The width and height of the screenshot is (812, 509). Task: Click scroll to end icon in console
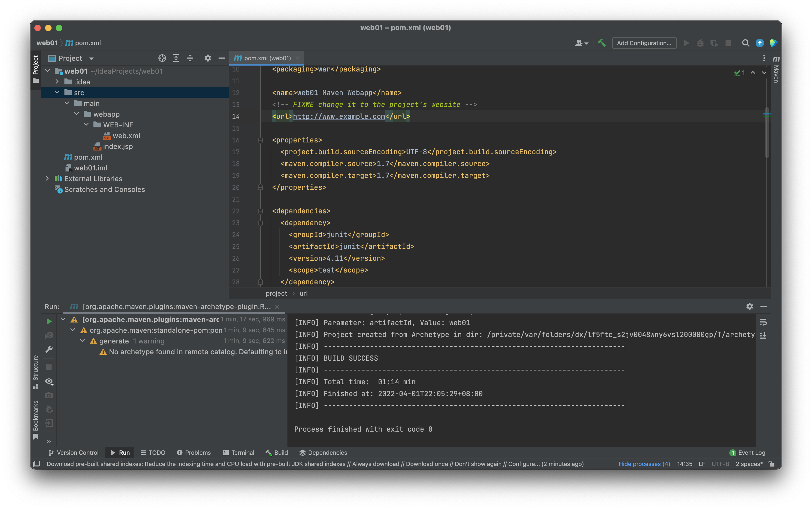[763, 335]
